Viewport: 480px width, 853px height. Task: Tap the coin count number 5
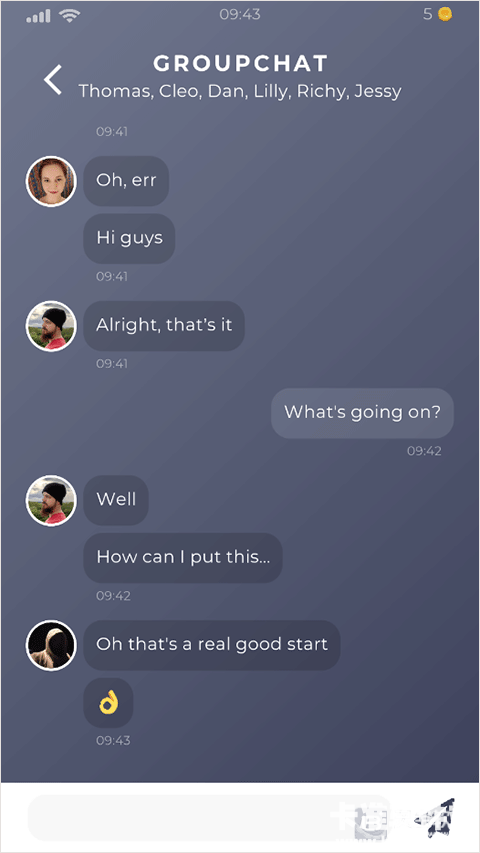point(428,15)
